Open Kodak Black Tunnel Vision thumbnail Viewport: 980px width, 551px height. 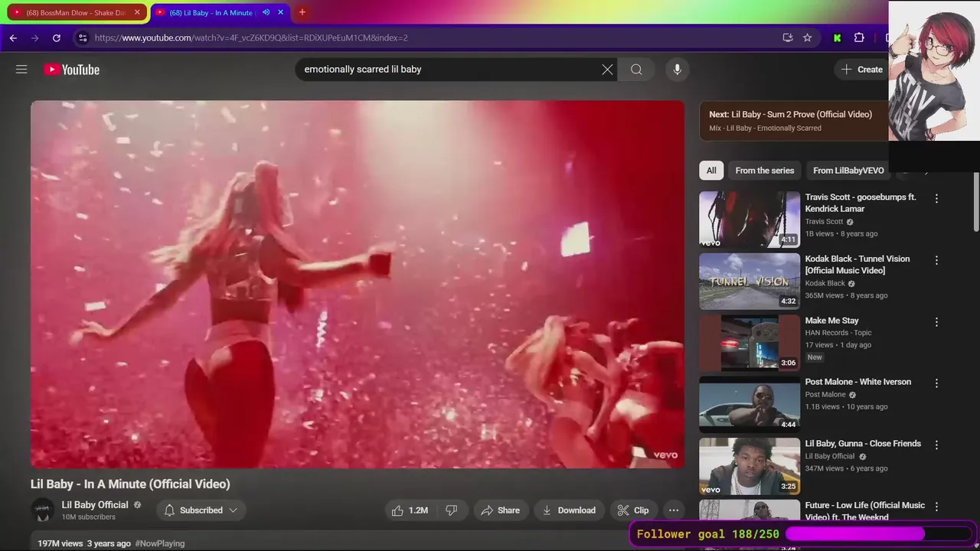click(750, 282)
